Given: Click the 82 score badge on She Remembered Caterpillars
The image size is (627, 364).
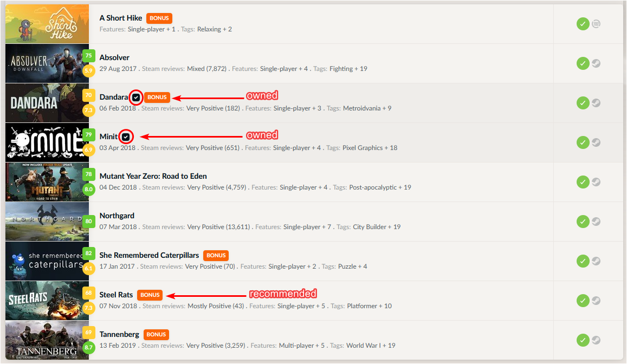Looking at the screenshot, I should pyautogui.click(x=89, y=253).
